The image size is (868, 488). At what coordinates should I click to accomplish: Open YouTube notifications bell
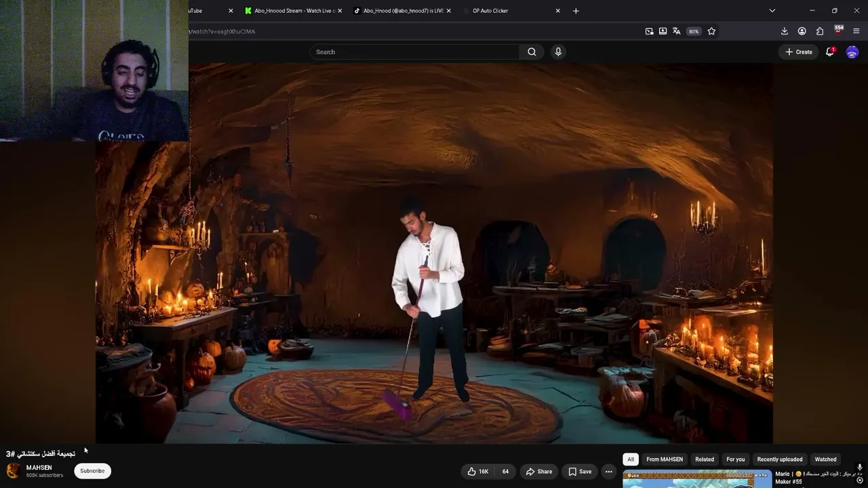(x=829, y=52)
